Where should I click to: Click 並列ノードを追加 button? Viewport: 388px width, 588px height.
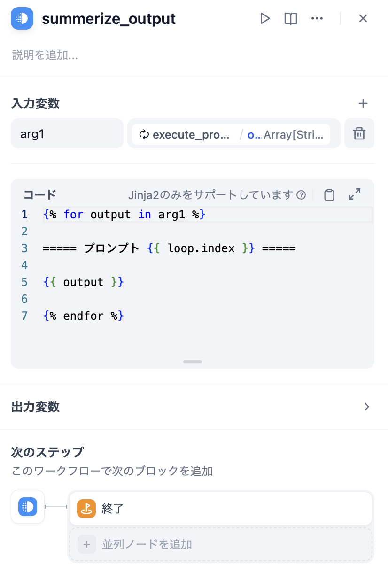[221, 544]
